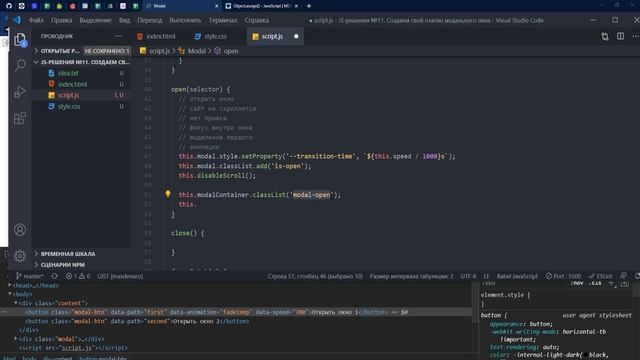This screenshot has height=360, width=640.
Task: Open the Manage gear icon
Action: click(x=20, y=256)
